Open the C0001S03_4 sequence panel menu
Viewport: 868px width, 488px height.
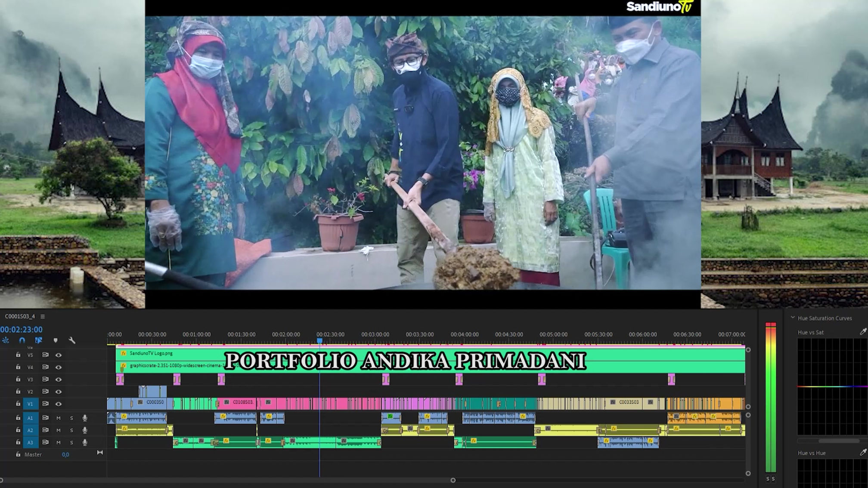[x=43, y=316]
